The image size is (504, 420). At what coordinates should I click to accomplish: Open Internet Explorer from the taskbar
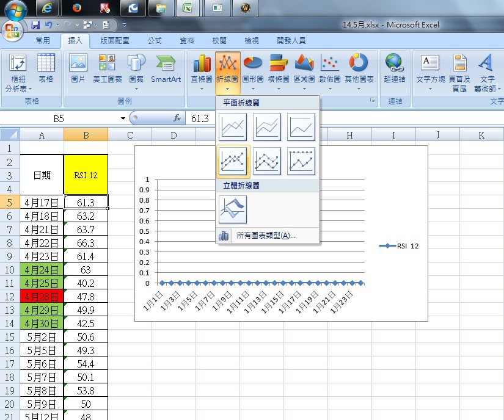(47, 8)
